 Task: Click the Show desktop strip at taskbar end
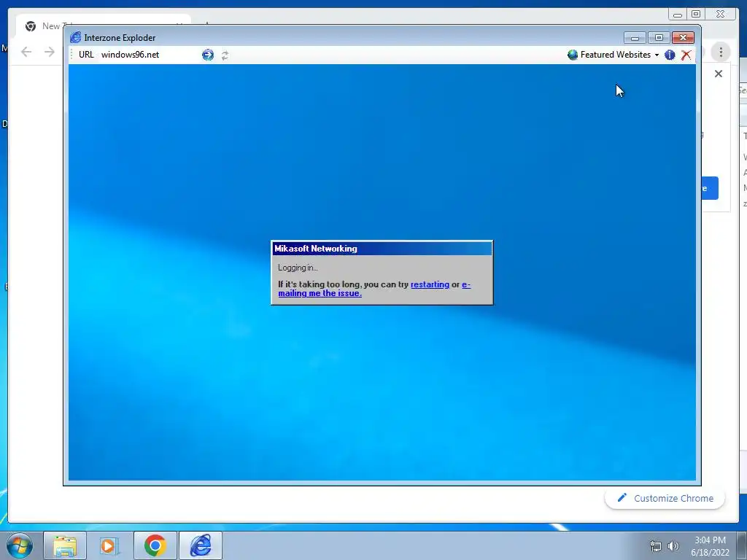pos(742,545)
